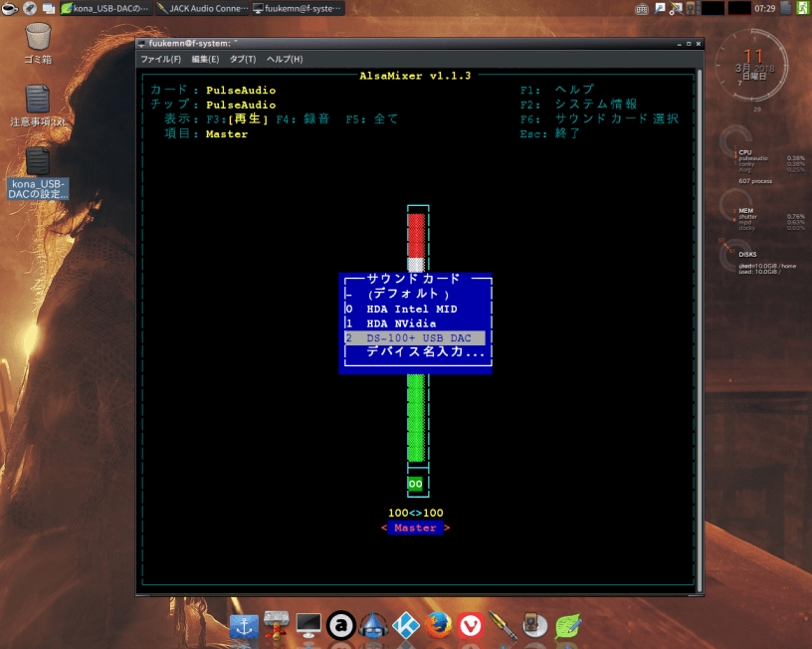This screenshot has width=812, height=649.
Task: Open the green leaf text editor dock icon
Action: pos(568,626)
